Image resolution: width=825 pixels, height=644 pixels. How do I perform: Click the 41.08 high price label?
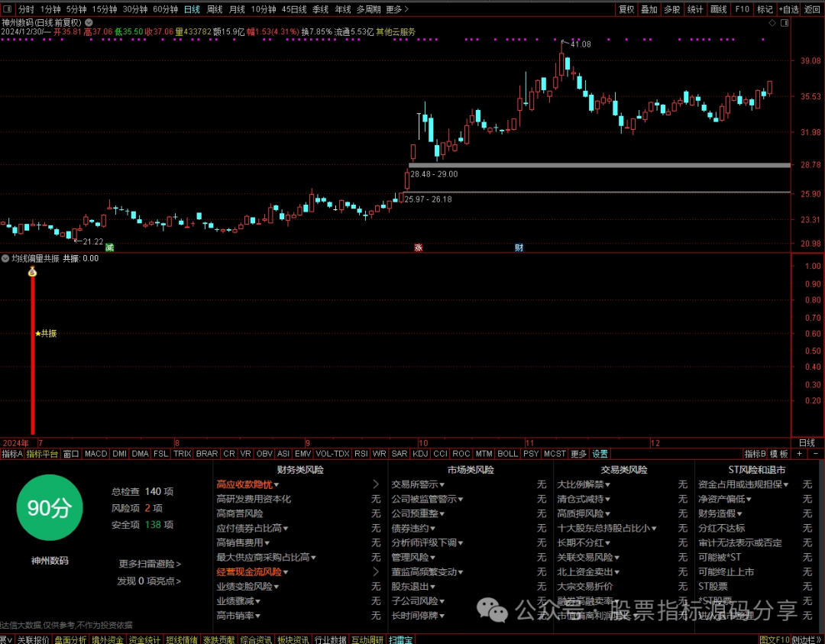point(581,44)
